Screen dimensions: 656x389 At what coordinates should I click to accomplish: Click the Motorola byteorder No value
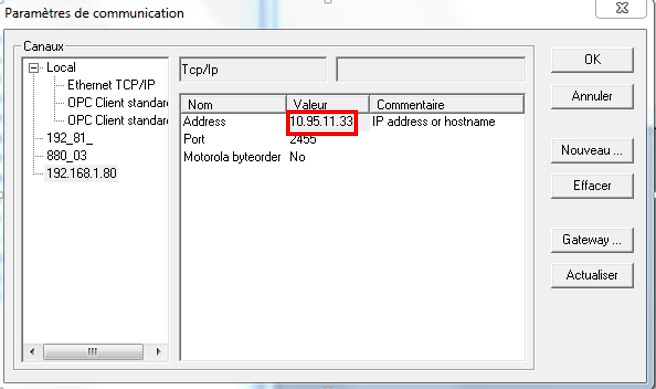pyautogui.click(x=297, y=157)
